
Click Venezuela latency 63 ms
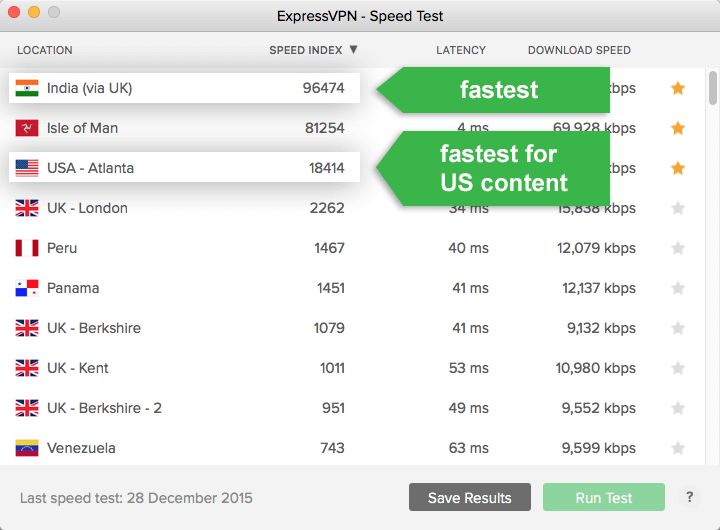click(468, 448)
